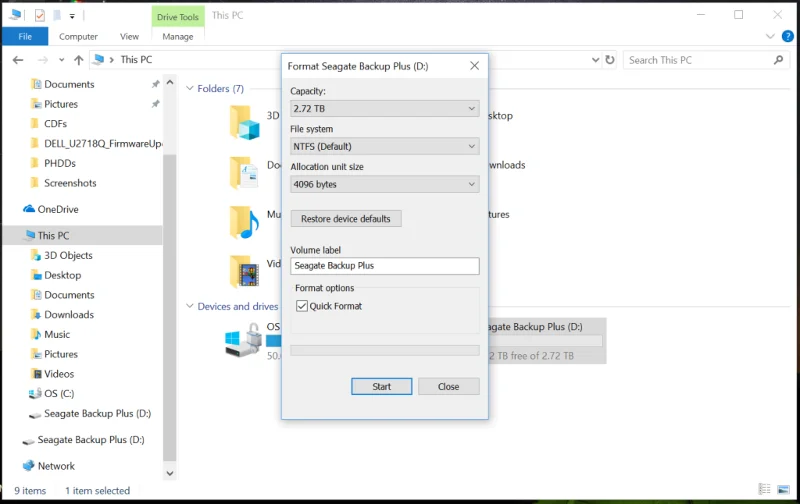The width and height of the screenshot is (800, 504).
Task: Open the quick access toolbar customize arrow
Action: (72, 16)
